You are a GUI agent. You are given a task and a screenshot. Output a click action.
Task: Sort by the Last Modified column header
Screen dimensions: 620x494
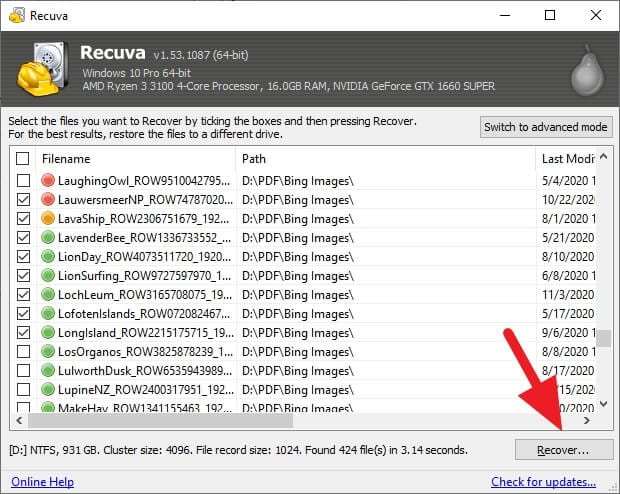point(566,159)
